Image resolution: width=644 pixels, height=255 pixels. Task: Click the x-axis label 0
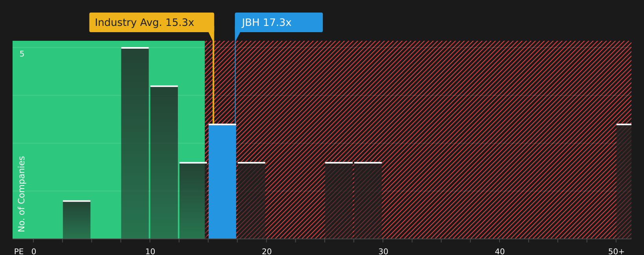34,251
